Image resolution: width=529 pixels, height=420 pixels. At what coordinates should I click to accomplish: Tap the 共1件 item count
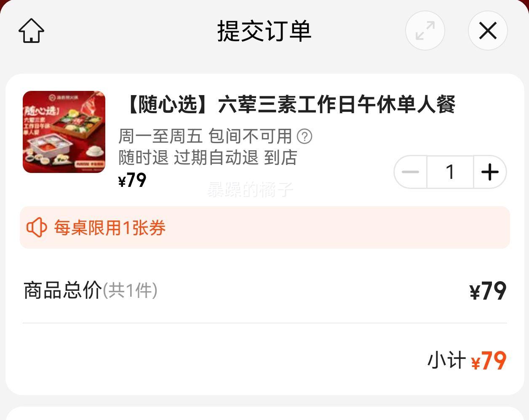click(130, 291)
